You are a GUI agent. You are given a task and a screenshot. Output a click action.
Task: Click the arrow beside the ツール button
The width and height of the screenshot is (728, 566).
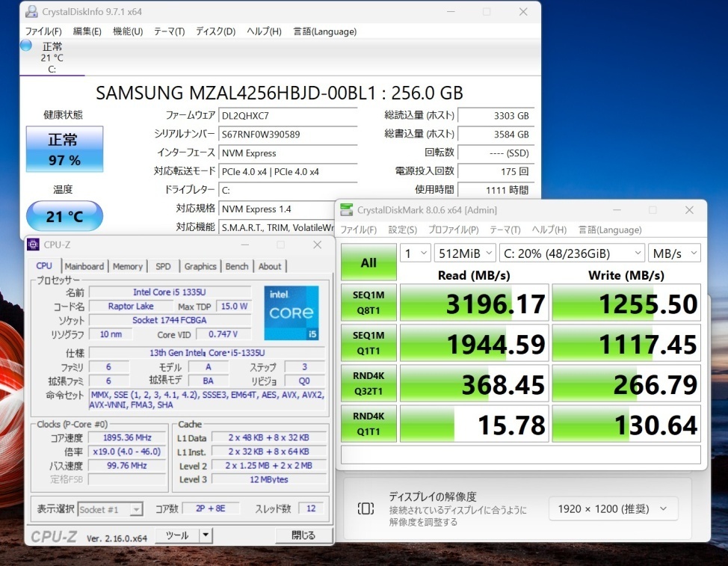[206, 535]
